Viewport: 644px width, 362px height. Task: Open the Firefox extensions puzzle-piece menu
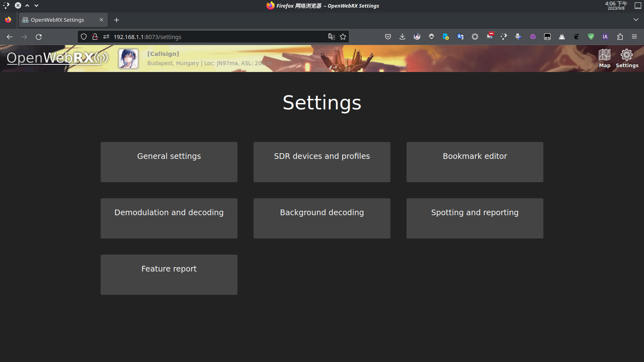click(619, 37)
